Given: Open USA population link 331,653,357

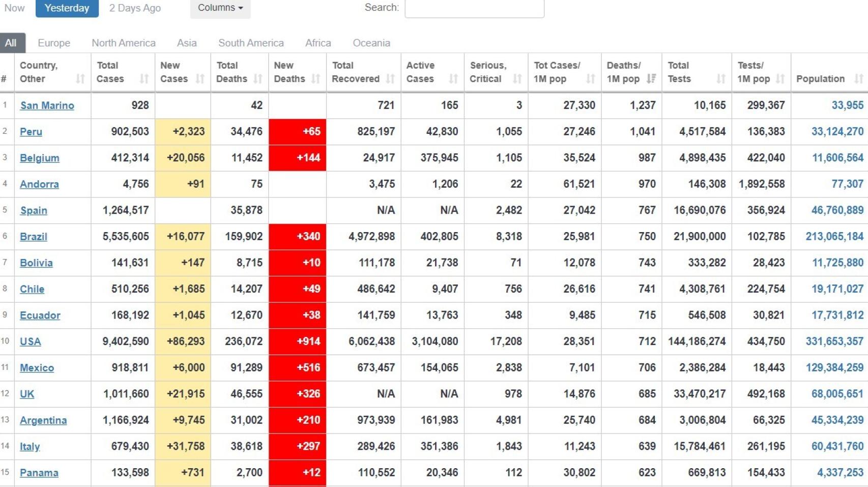Looking at the screenshot, I should 834,341.
